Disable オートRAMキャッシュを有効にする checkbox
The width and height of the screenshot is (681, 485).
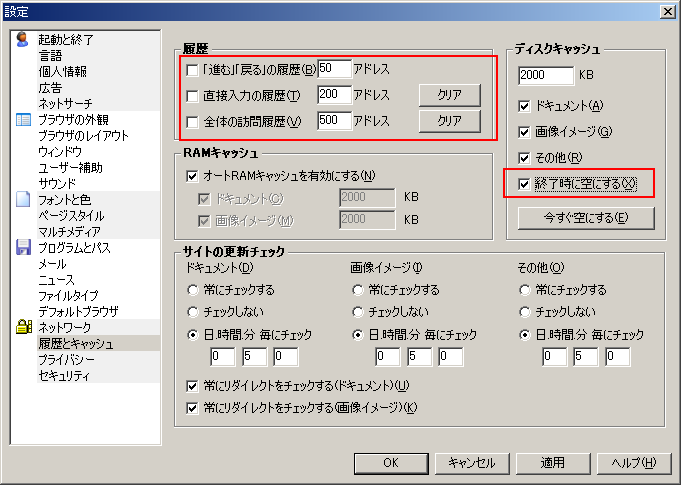[x=193, y=176]
